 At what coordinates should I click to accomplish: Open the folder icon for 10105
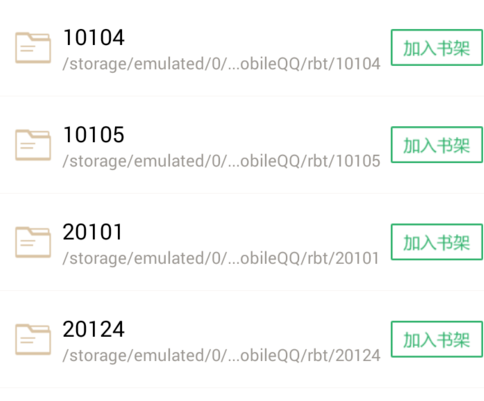(x=33, y=145)
